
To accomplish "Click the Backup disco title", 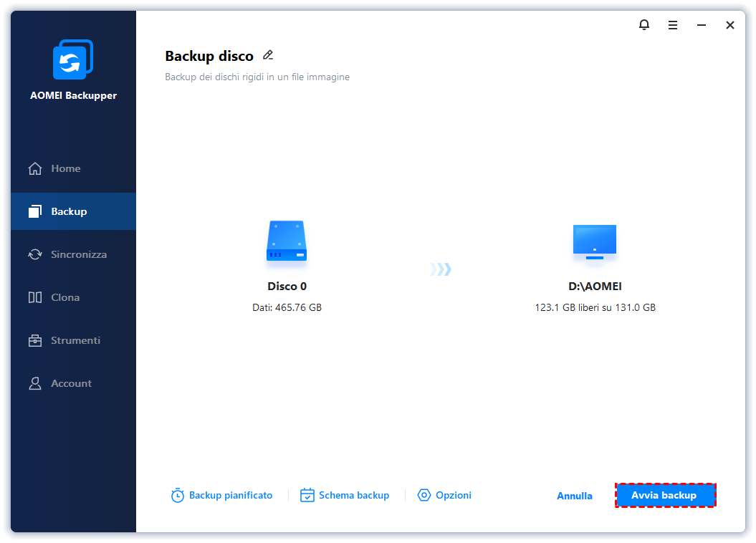I will tap(209, 56).
